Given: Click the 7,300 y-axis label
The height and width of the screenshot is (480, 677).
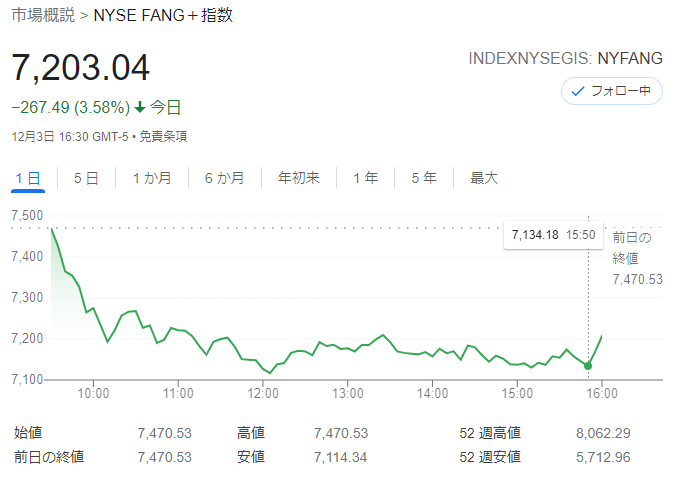Looking at the screenshot, I should (27, 297).
